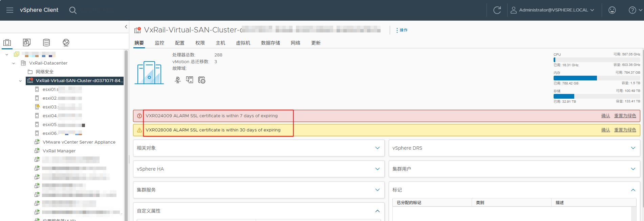Switch to the 网络 tab
The width and height of the screenshot is (644, 221).
pos(296,43)
